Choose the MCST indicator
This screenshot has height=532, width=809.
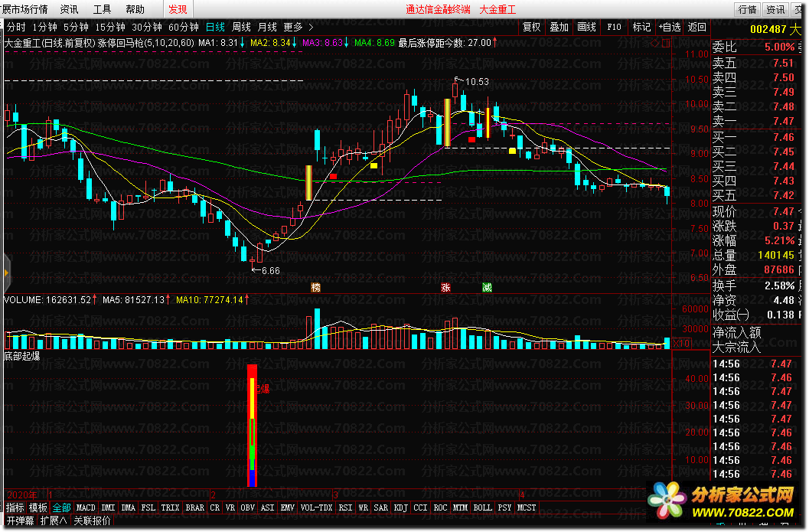point(527,508)
